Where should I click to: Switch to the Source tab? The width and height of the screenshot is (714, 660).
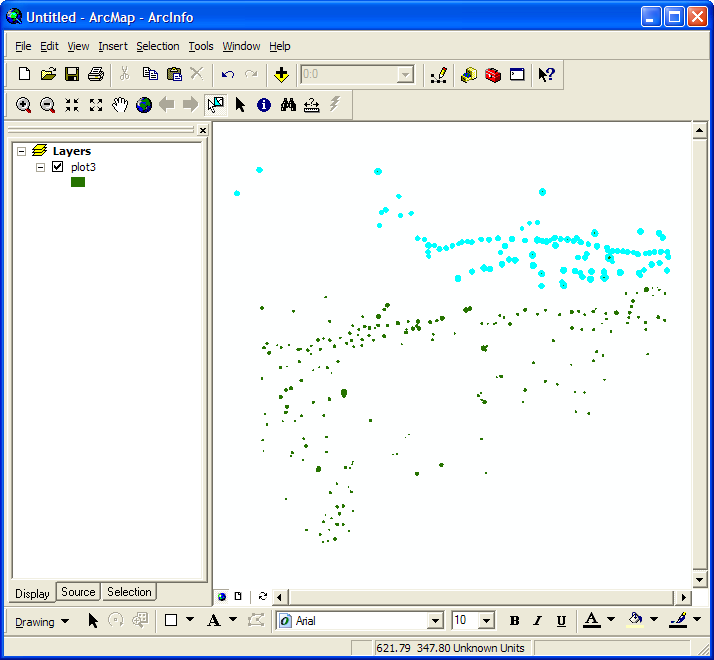point(78,592)
